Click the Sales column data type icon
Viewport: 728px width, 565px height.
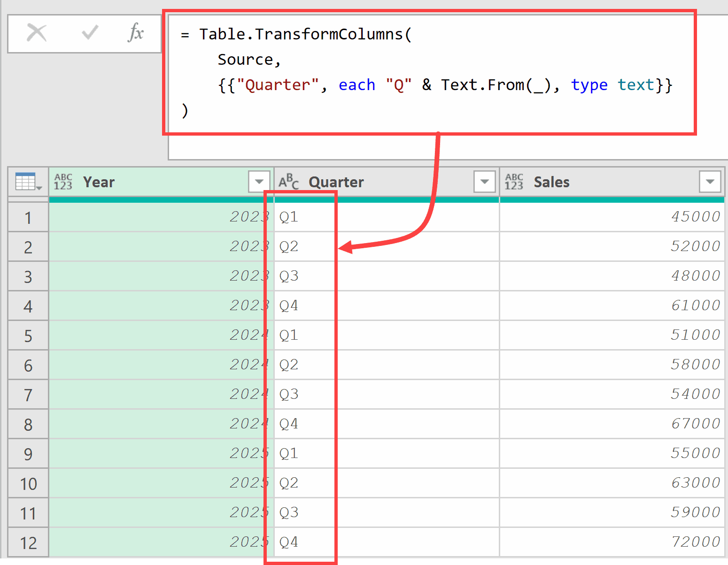click(514, 182)
